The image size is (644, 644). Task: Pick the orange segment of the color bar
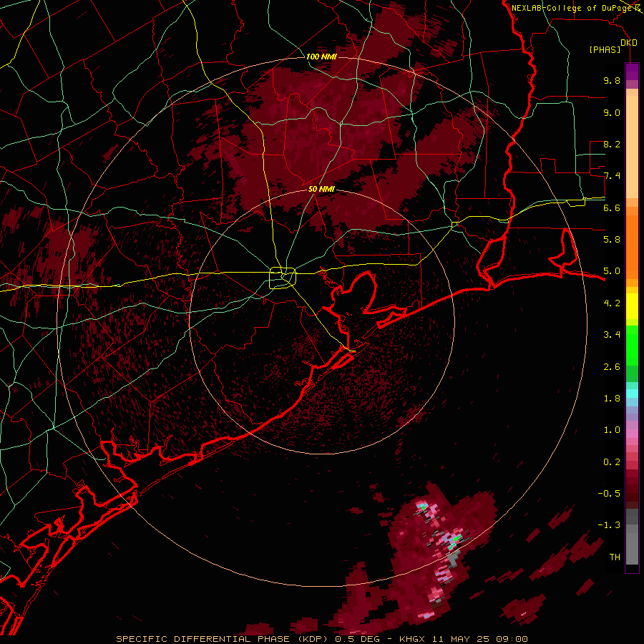pyautogui.click(x=632, y=246)
